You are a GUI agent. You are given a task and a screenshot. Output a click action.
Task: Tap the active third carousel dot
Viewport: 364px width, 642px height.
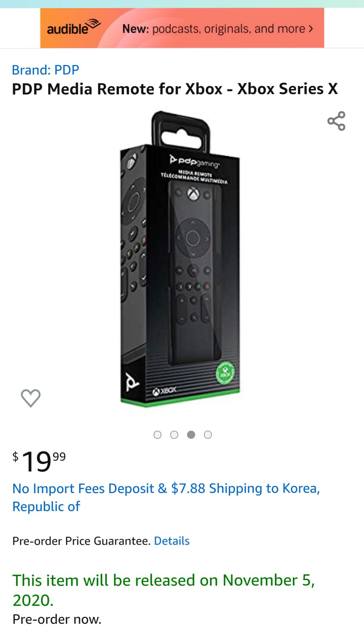(191, 435)
